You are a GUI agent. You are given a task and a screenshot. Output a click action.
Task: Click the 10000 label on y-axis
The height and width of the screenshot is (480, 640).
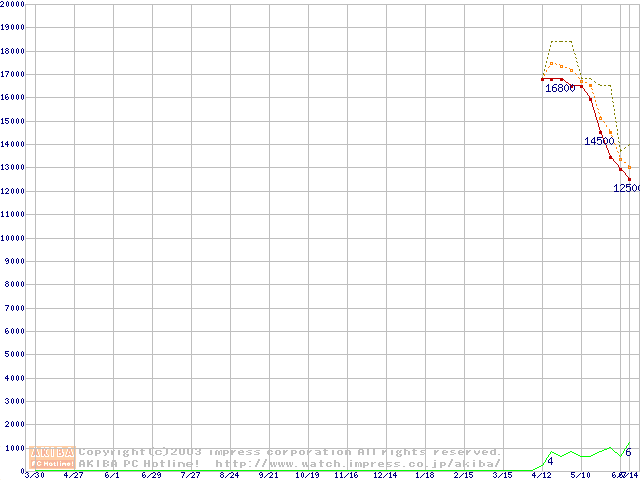pyautogui.click(x=13, y=238)
